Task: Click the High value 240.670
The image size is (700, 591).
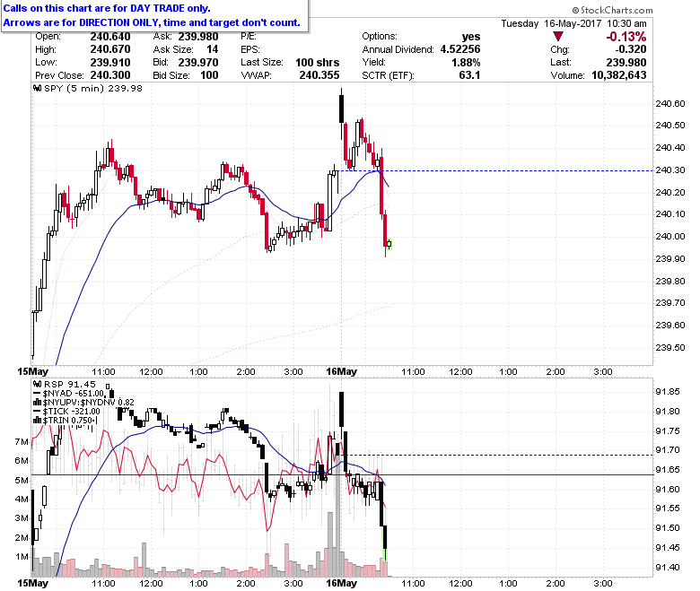Action: (110, 49)
